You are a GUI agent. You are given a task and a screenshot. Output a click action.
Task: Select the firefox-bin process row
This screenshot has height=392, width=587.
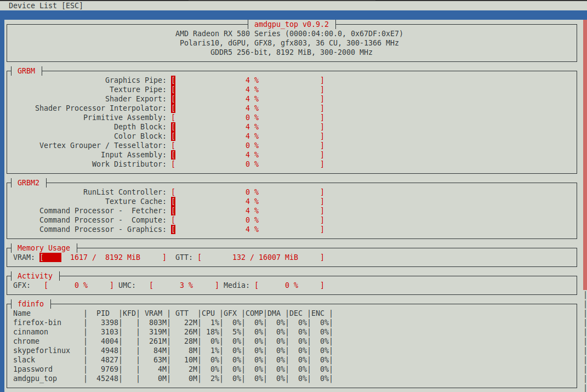[37, 322]
